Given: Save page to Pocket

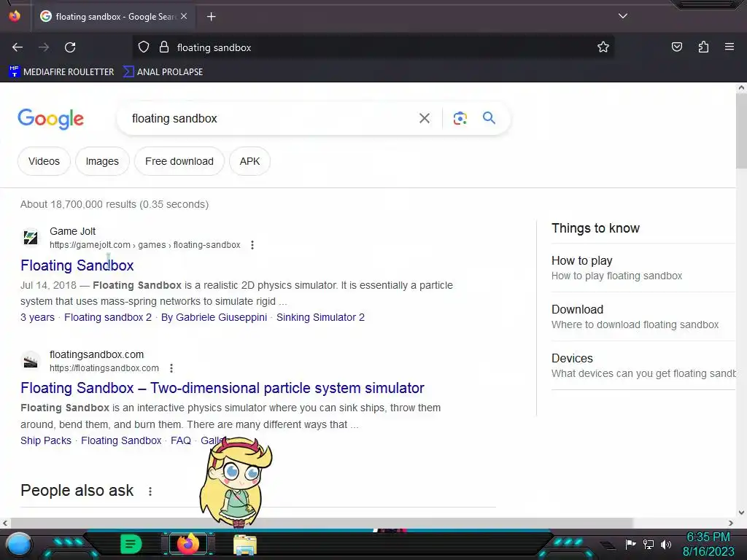Looking at the screenshot, I should coord(677,47).
